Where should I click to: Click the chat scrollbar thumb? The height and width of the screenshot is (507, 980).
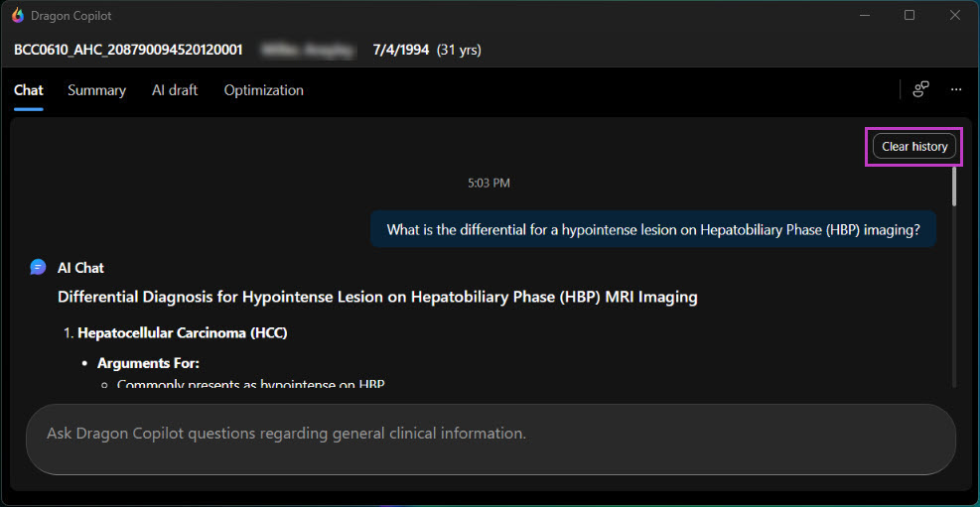[953, 185]
